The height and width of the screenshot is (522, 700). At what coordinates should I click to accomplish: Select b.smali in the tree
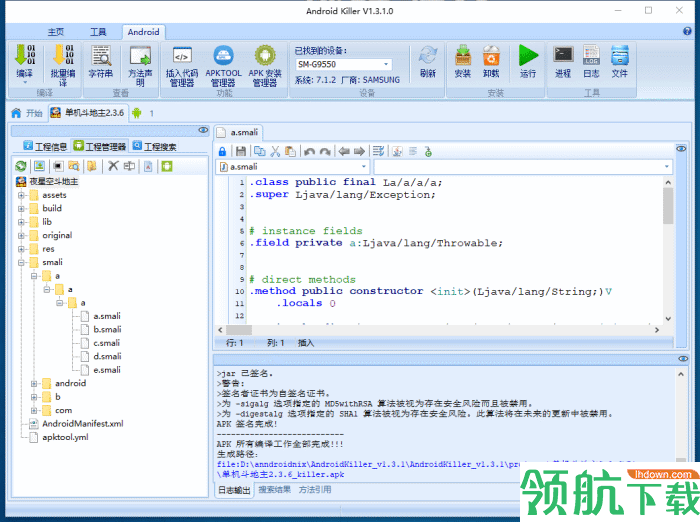coord(107,330)
